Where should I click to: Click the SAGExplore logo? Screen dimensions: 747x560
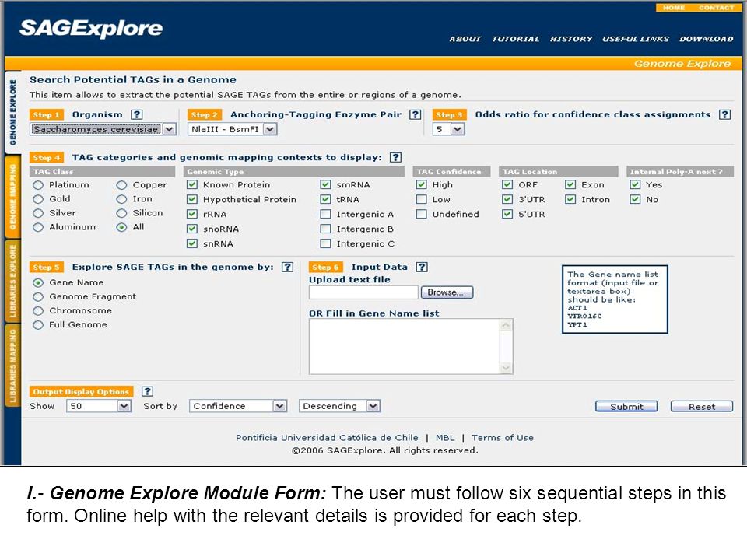coord(91,28)
